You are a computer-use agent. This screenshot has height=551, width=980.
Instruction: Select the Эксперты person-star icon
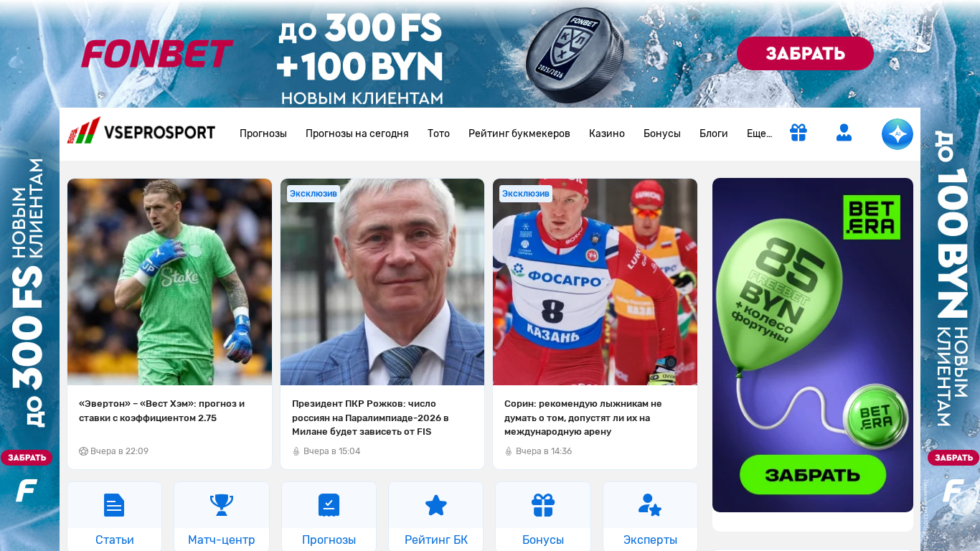coord(650,505)
